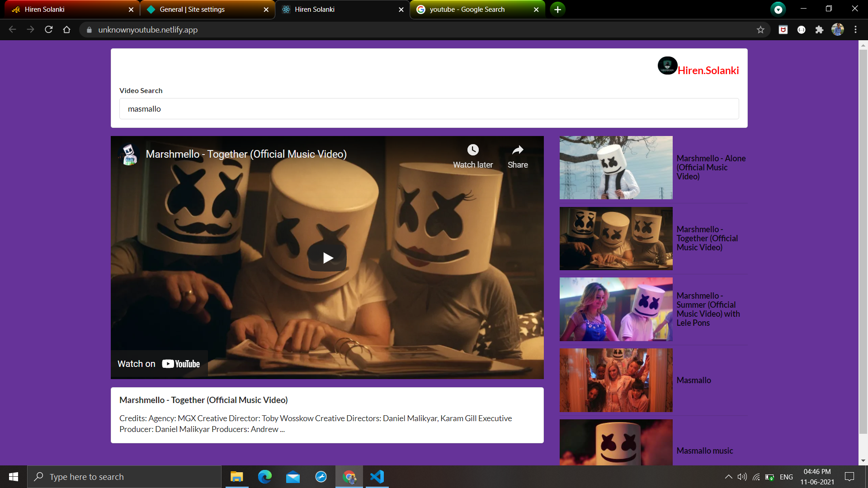Open the player's Marshmello - Together title link
This screenshot has height=488, width=868.
[246, 154]
